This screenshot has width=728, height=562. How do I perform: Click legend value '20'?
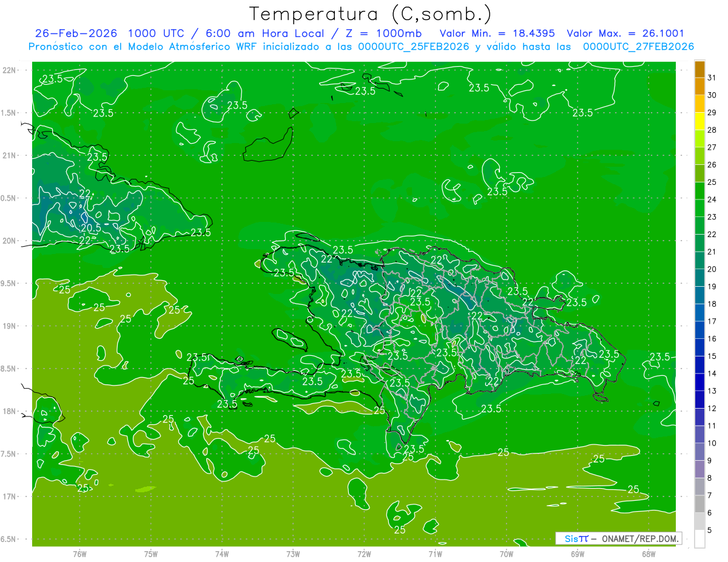coord(712,269)
